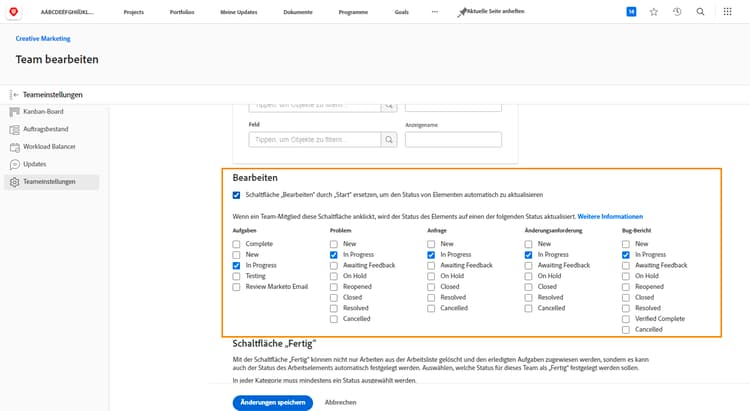Check Testing under Aufgaben
This screenshot has height=411, width=750.
click(236, 276)
